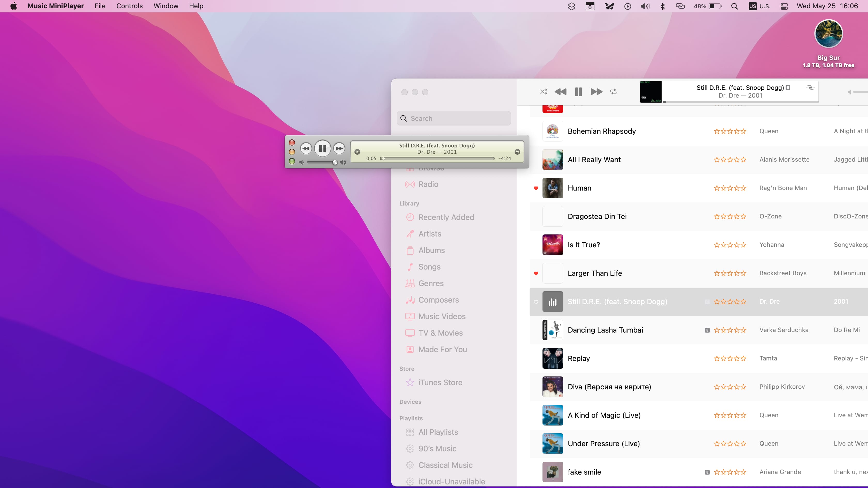This screenshot has width=868, height=488.
Task: Click the rewind button in Music toolbar
Action: 560,92
